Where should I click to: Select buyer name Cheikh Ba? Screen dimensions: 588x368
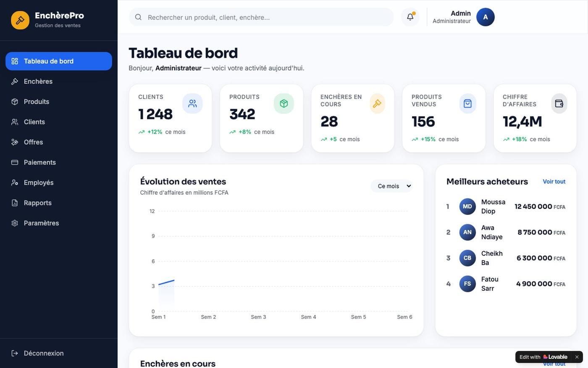tap(492, 258)
